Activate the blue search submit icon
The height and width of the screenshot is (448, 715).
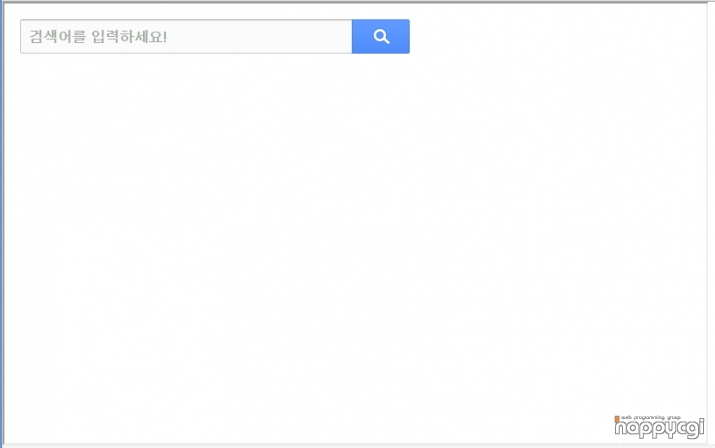pyautogui.click(x=381, y=36)
